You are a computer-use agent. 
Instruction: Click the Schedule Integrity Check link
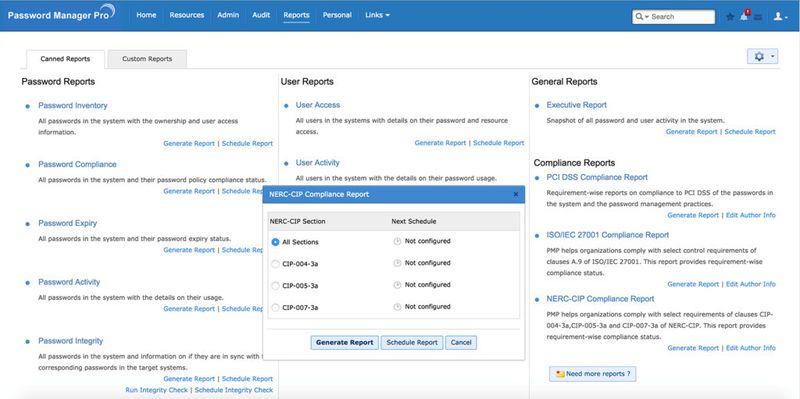(234, 390)
